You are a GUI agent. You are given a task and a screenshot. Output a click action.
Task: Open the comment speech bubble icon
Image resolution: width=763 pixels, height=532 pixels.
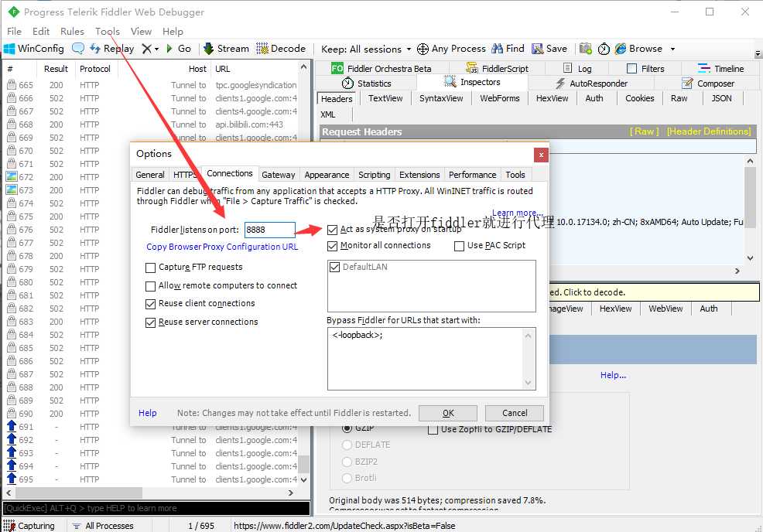click(x=78, y=48)
